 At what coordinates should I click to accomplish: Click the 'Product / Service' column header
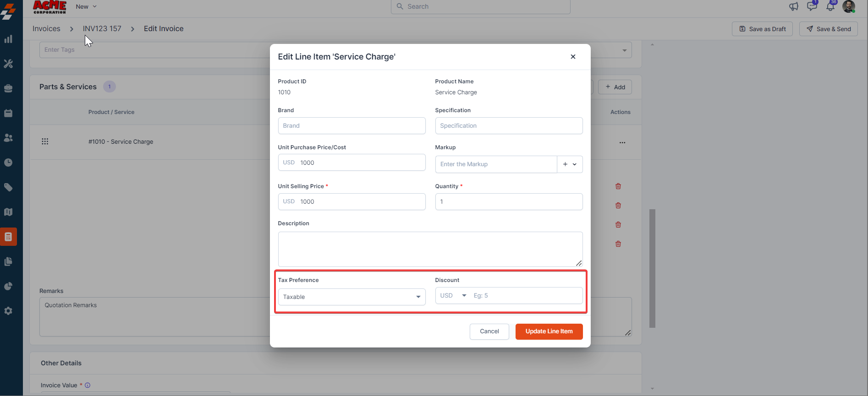[111, 112]
